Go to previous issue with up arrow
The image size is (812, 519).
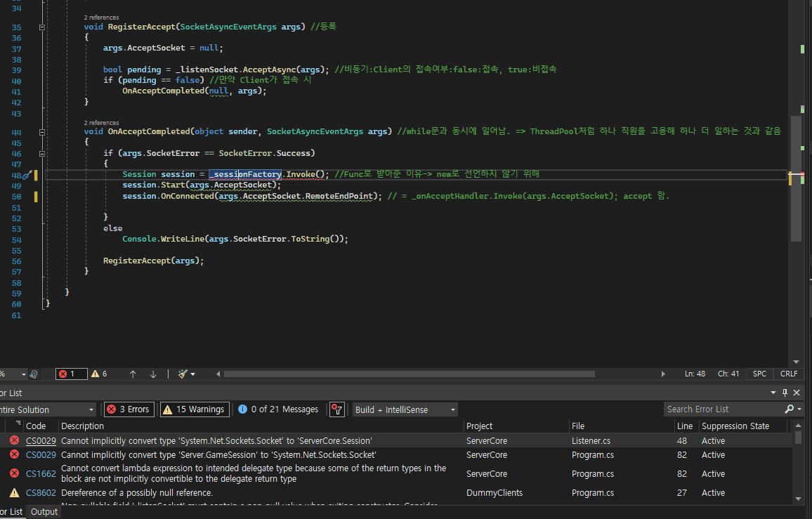pos(133,374)
